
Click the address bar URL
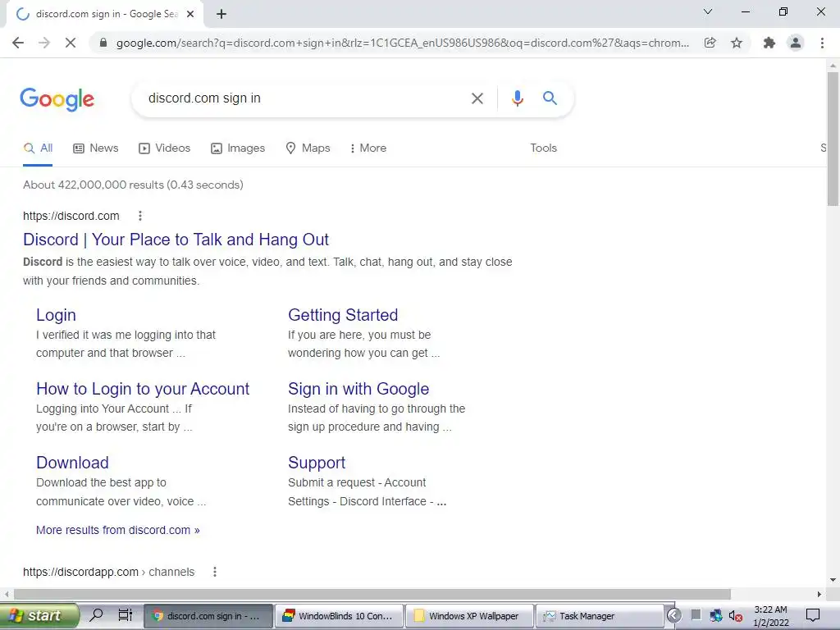[x=402, y=43]
